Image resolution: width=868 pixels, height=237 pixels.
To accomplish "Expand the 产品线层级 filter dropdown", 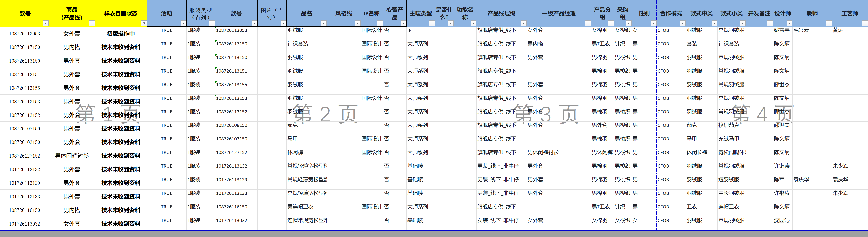I will pyautogui.click(x=524, y=23).
